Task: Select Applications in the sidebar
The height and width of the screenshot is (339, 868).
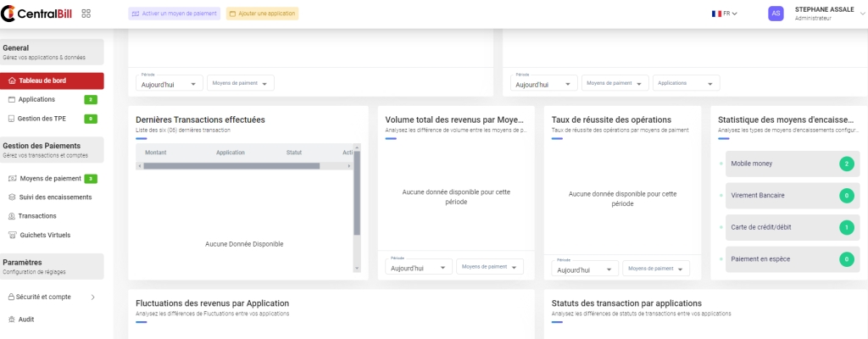Action: [36, 100]
